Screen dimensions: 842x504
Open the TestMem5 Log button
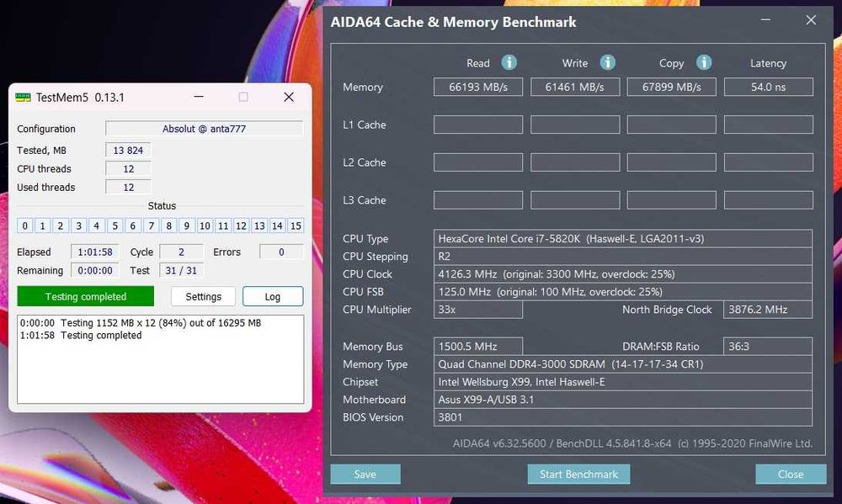(x=273, y=296)
